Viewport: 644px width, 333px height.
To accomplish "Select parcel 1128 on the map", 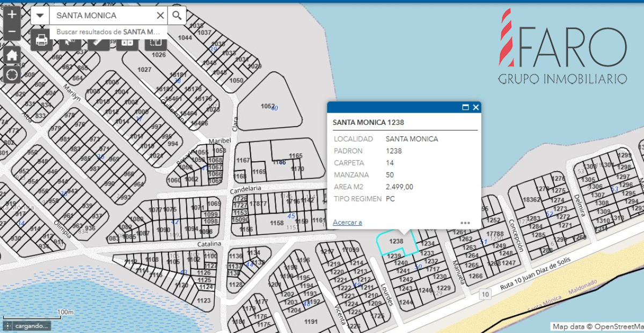I will click(236, 285).
